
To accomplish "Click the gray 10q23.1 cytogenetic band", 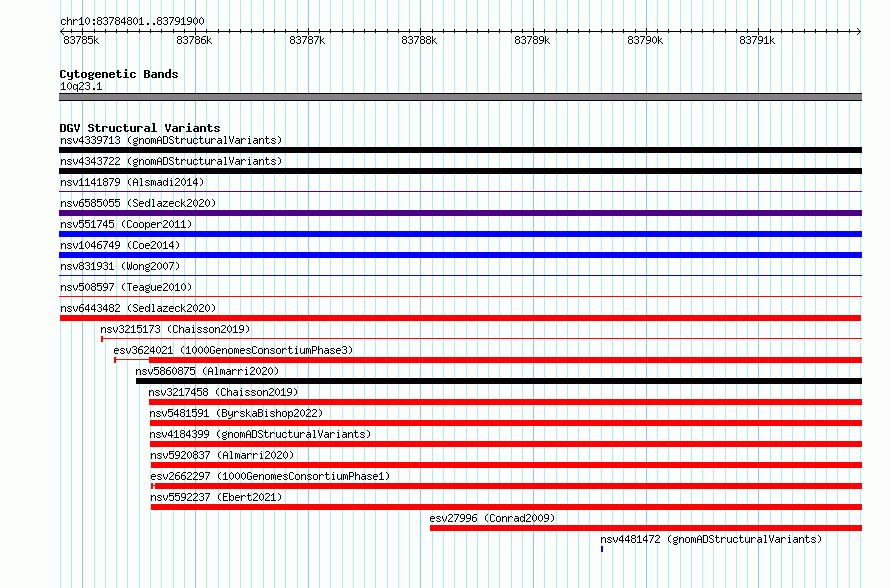I will point(460,97).
